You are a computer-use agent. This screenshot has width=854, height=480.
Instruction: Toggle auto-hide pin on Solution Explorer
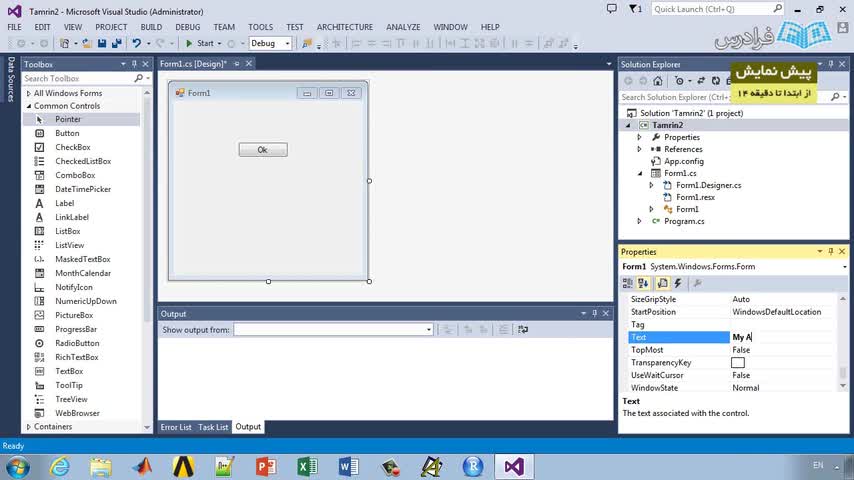click(831, 64)
